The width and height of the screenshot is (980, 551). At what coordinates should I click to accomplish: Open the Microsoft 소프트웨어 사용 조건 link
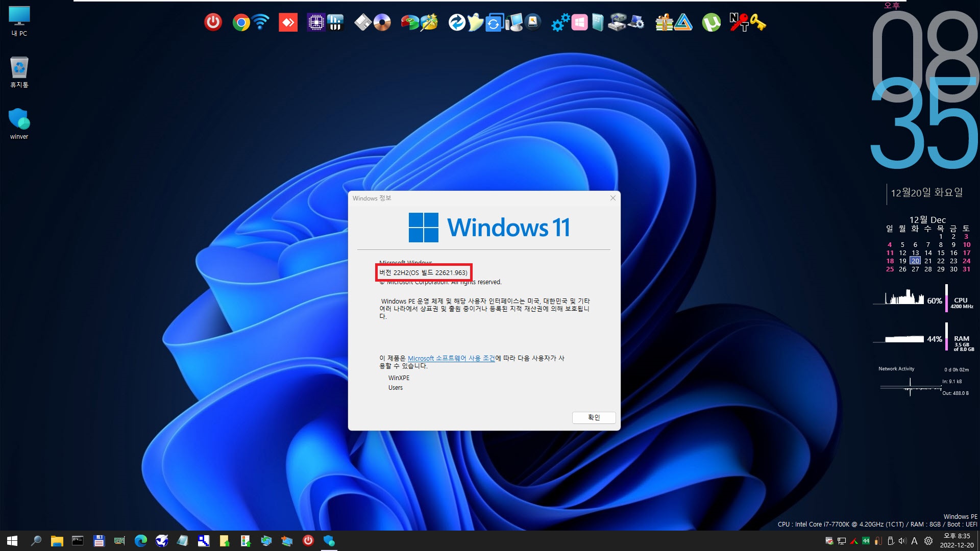tap(451, 358)
